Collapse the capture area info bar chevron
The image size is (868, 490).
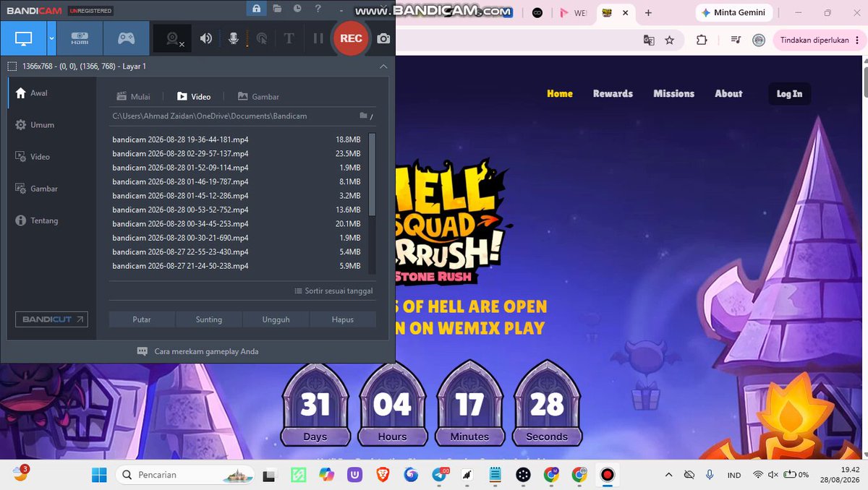[x=383, y=66]
